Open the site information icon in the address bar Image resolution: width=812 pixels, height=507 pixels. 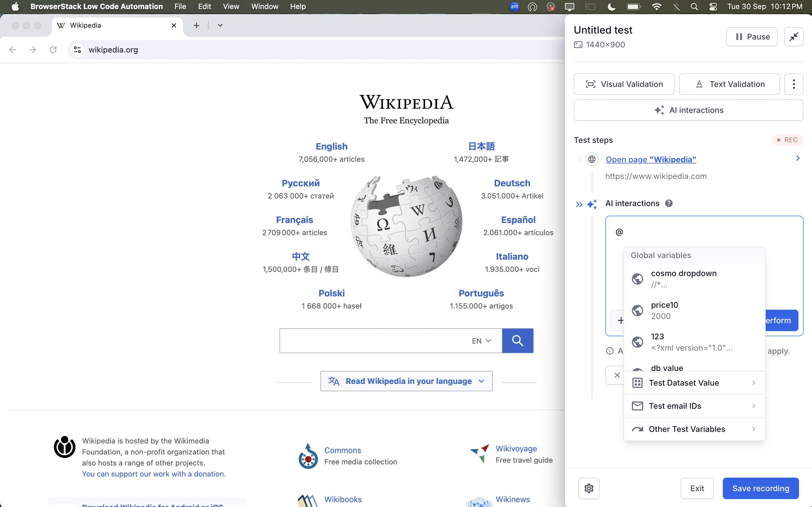77,50
